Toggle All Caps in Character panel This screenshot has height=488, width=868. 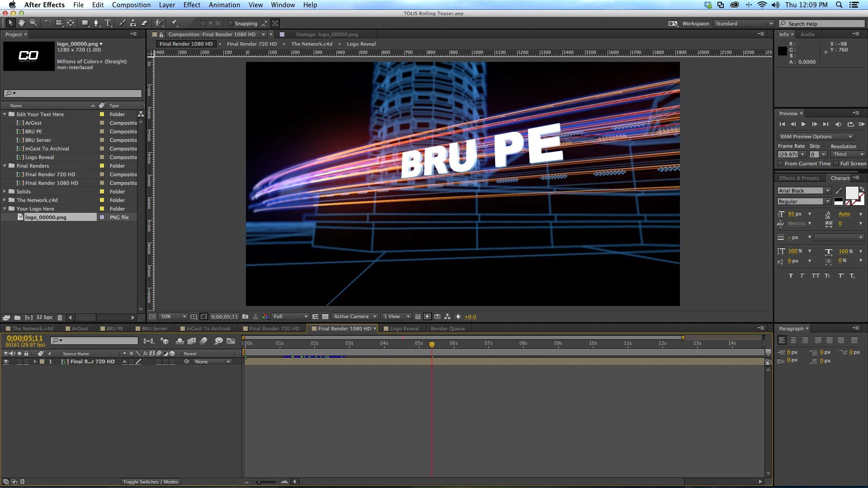tap(815, 276)
